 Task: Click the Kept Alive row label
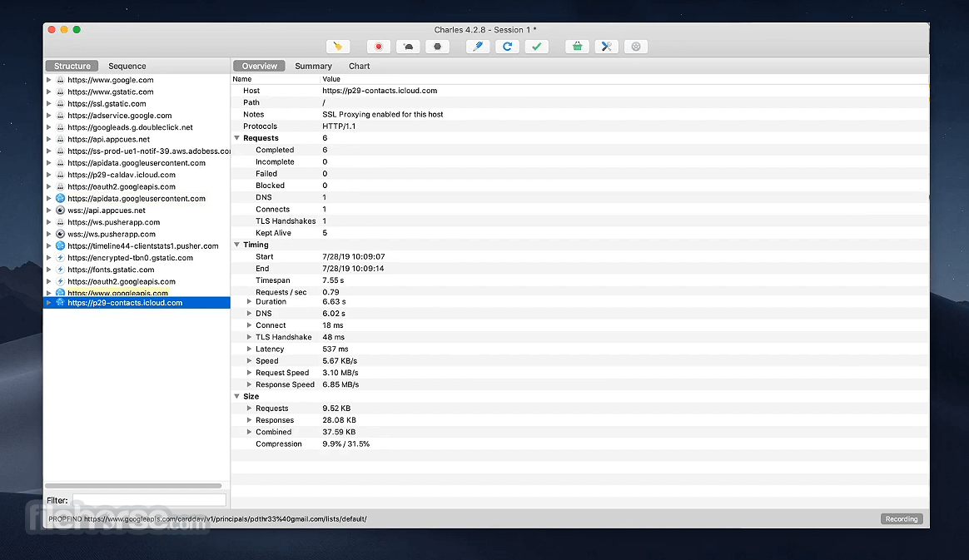coord(273,233)
